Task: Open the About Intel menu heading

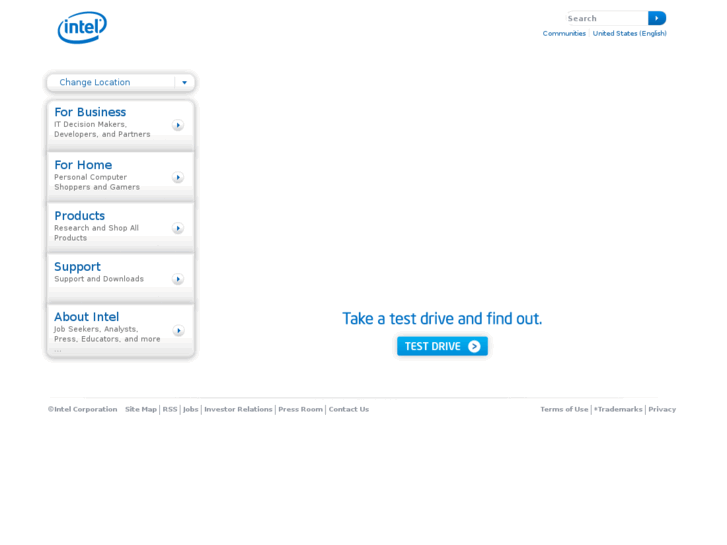Action: click(86, 317)
